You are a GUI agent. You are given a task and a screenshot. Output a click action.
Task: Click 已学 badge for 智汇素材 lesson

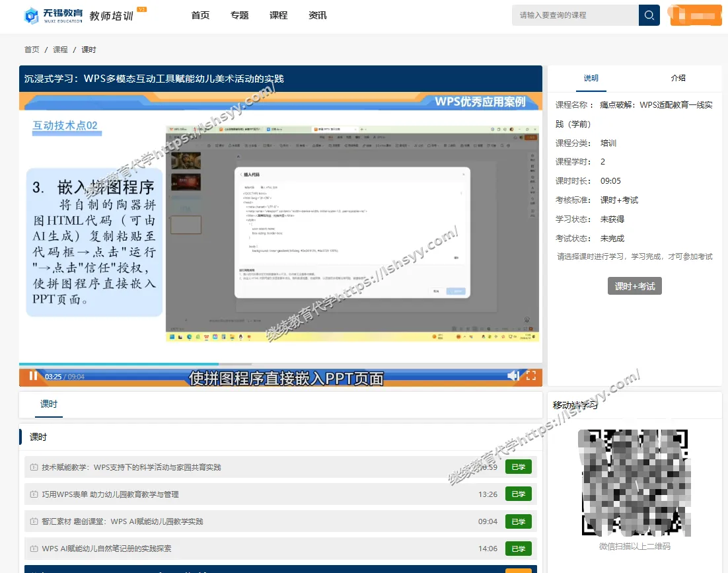coord(518,521)
